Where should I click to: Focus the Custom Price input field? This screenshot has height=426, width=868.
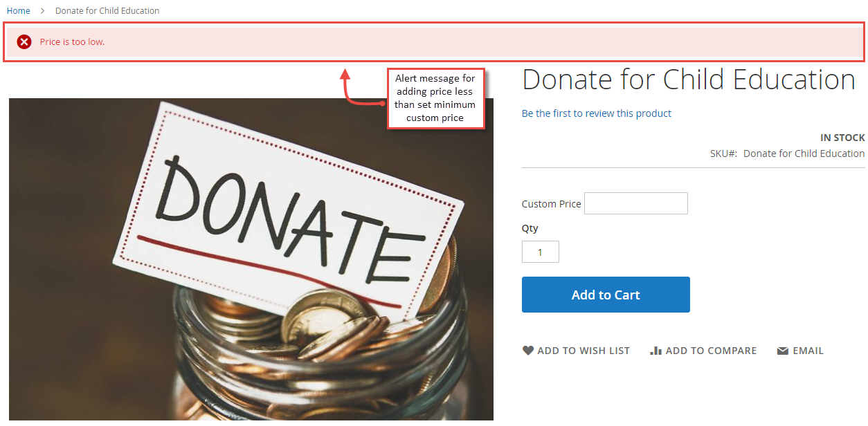click(636, 203)
